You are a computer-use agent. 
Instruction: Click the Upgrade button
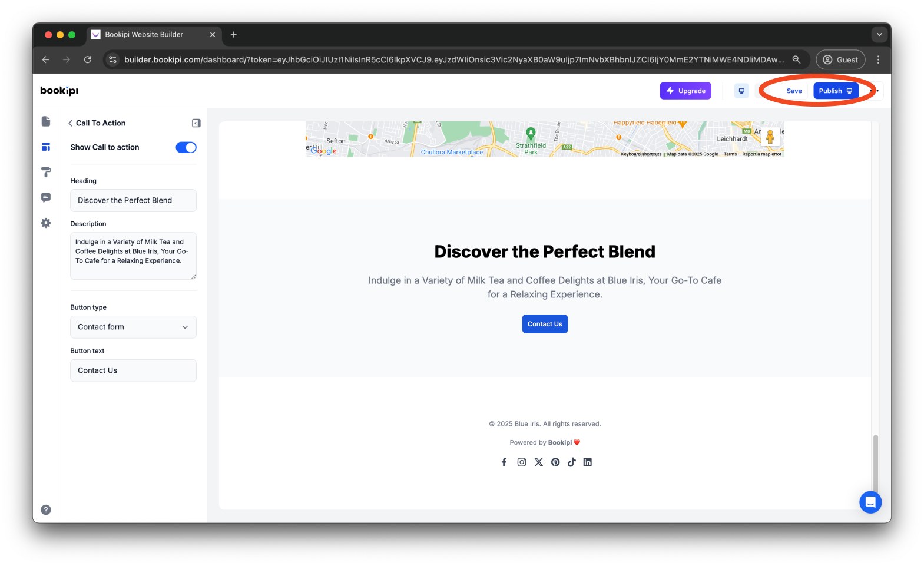coord(685,91)
